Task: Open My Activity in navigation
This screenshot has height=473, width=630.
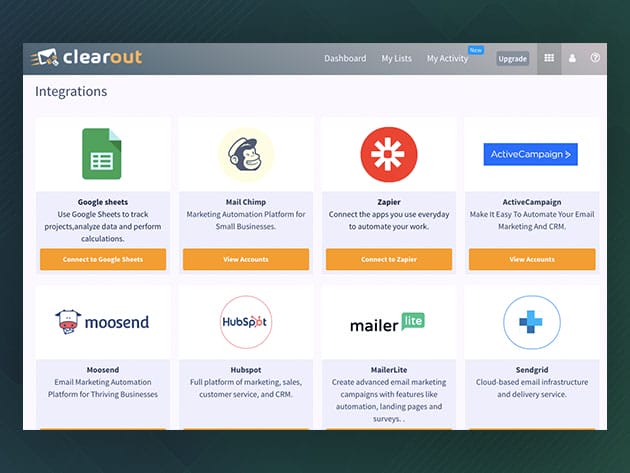Action: tap(447, 59)
